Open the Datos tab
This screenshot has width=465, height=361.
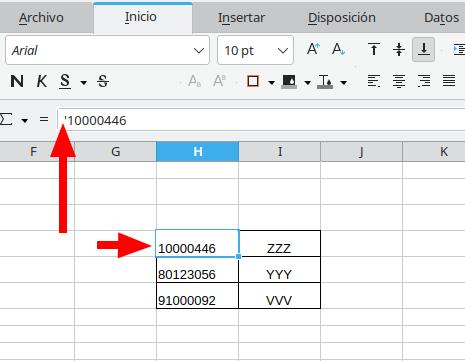[441, 18]
